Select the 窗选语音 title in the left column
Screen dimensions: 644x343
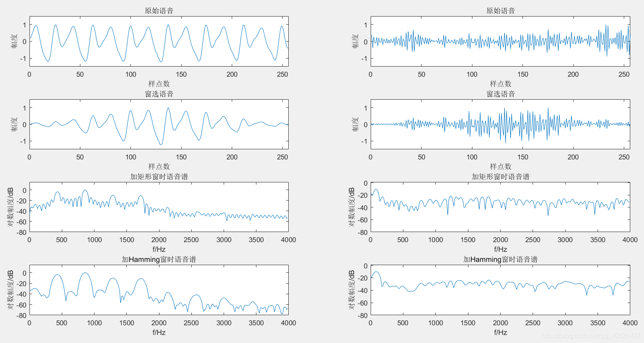[159, 94]
